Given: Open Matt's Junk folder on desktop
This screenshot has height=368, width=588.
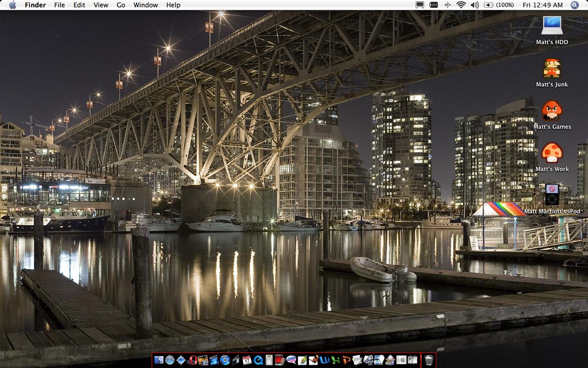Looking at the screenshot, I should 552,68.
